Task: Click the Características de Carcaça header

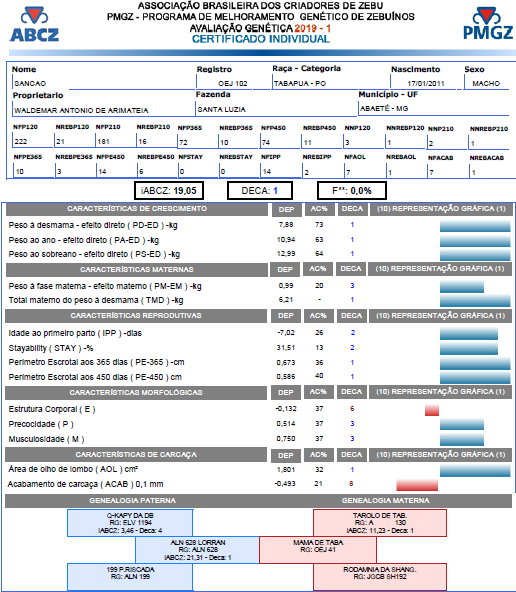Action: click(x=136, y=455)
